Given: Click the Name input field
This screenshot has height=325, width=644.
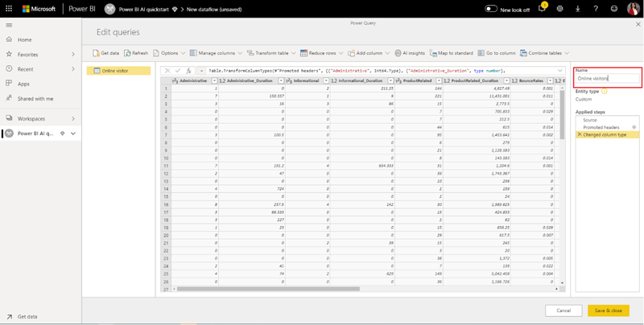Looking at the screenshot, I should [x=608, y=79].
